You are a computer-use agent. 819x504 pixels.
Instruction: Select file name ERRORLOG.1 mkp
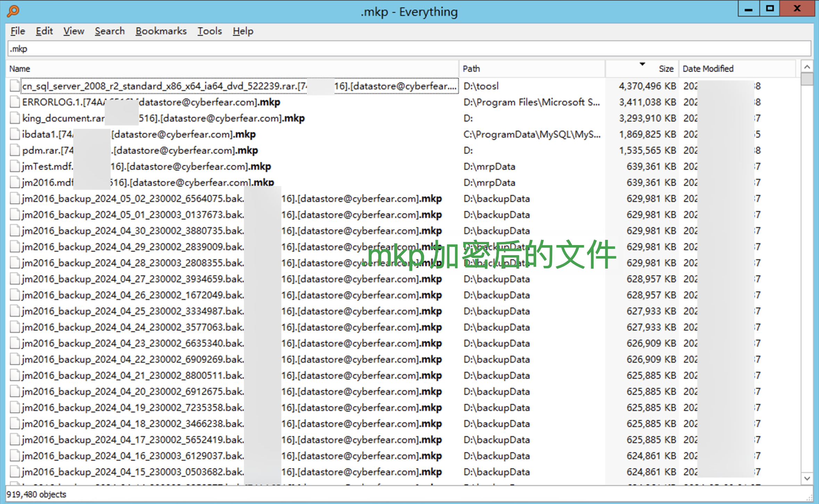pos(151,102)
